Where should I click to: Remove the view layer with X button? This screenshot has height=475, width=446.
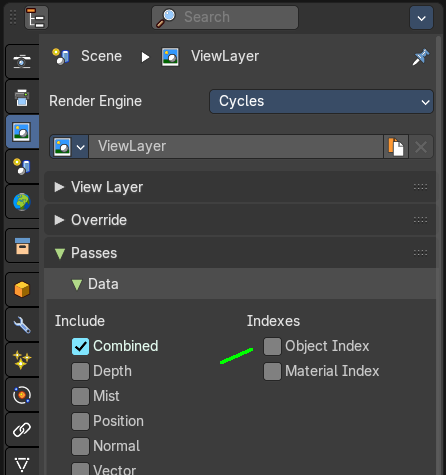[421, 147]
